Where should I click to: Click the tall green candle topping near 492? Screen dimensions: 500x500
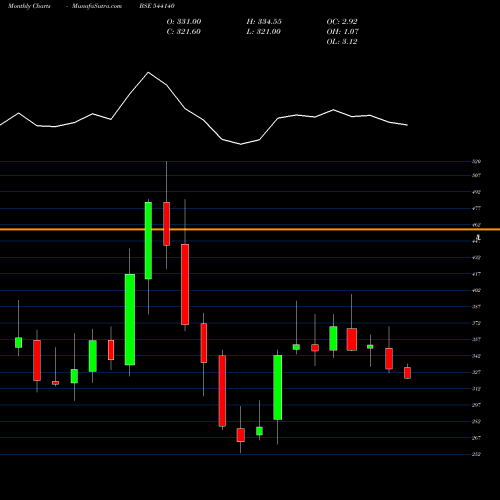click(x=148, y=240)
